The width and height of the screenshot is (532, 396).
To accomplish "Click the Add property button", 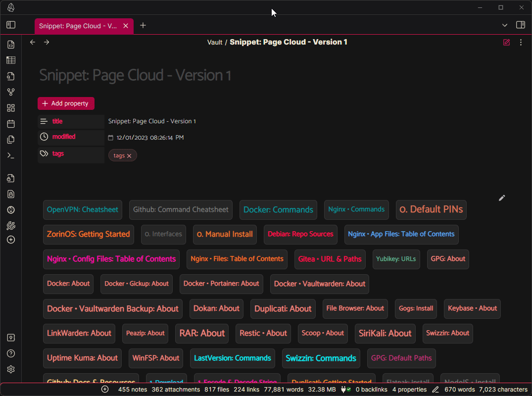I will tap(66, 103).
